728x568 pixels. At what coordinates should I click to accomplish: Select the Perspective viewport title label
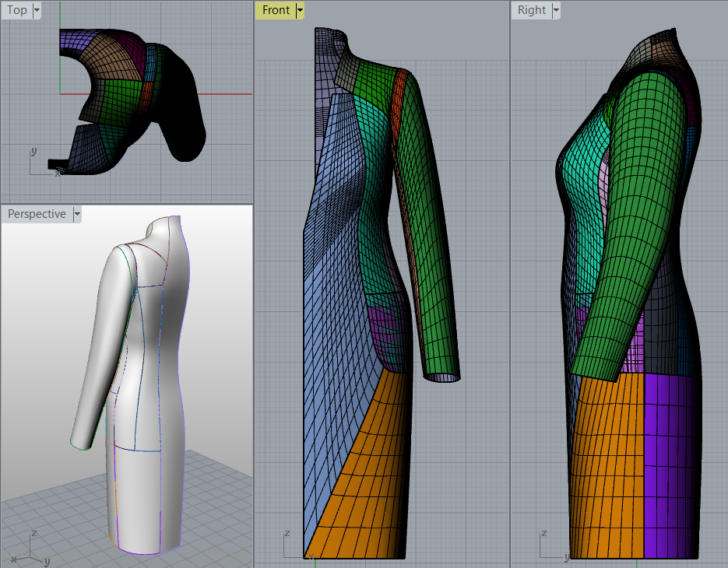tap(37, 214)
